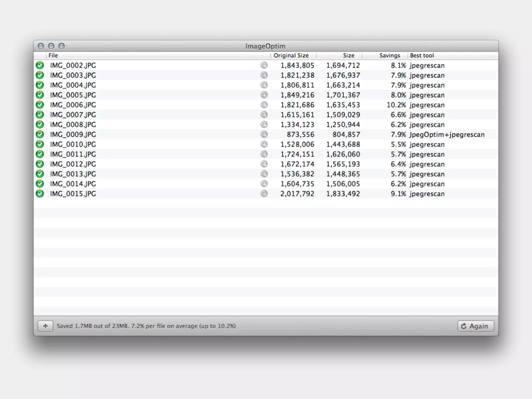Click the green checkmark status of IMG_0003.JPG
The image size is (532, 399).
40,75
